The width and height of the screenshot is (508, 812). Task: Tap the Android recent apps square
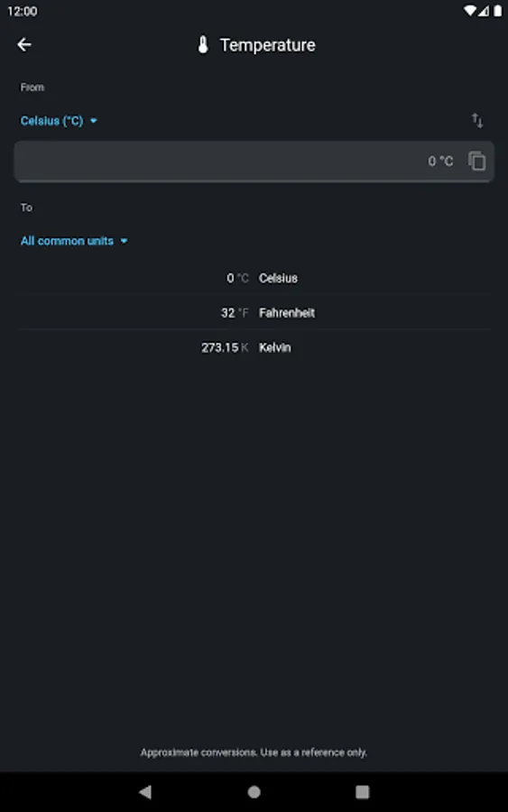(x=363, y=791)
